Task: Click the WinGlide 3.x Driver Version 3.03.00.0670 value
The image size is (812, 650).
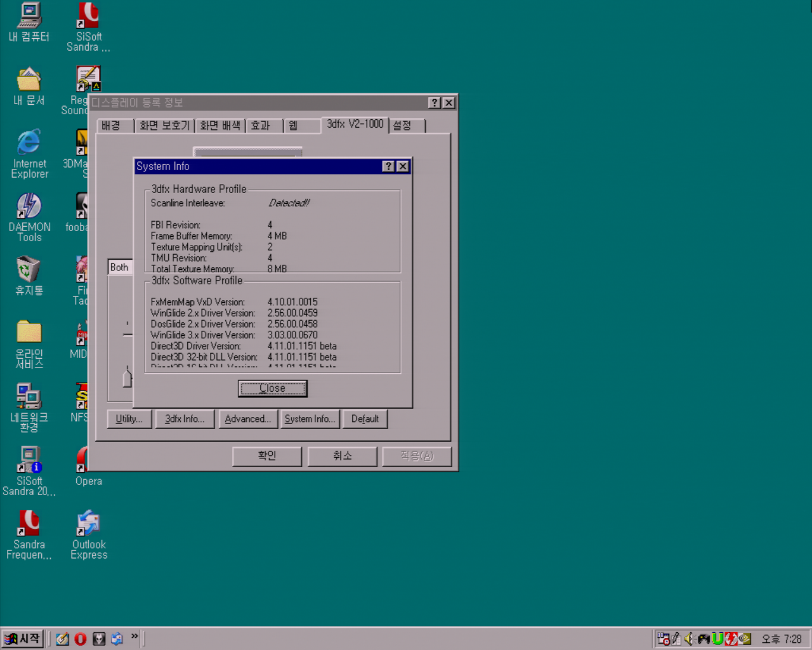Action: pyautogui.click(x=292, y=335)
